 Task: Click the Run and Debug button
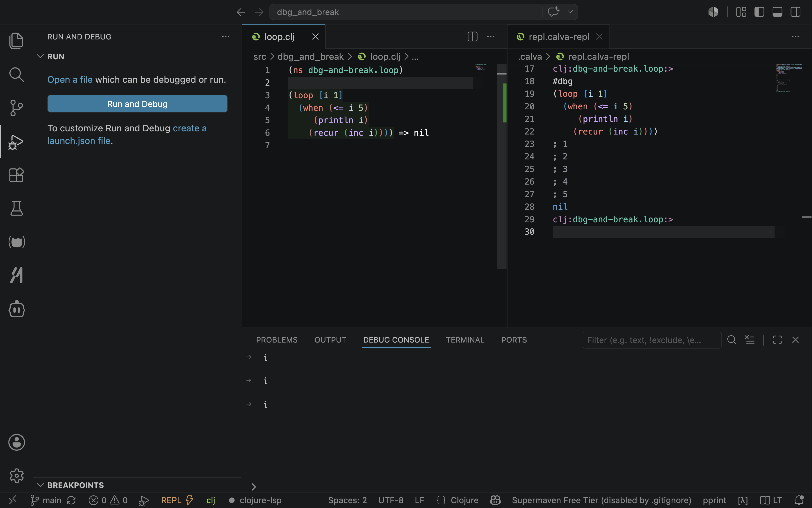point(137,104)
